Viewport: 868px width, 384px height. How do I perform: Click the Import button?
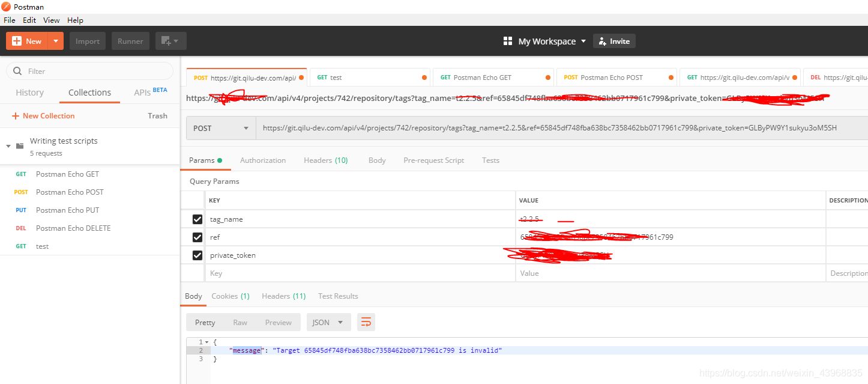point(88,41)
